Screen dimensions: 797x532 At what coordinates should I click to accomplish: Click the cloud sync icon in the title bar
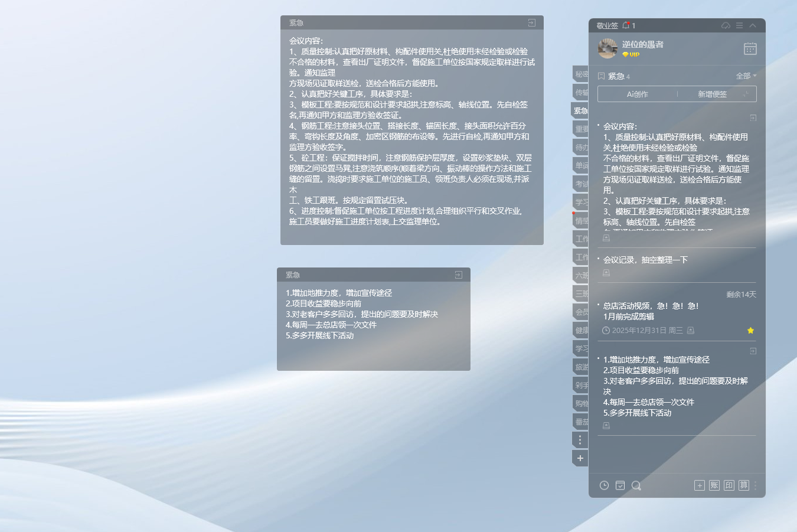point(726,25)
